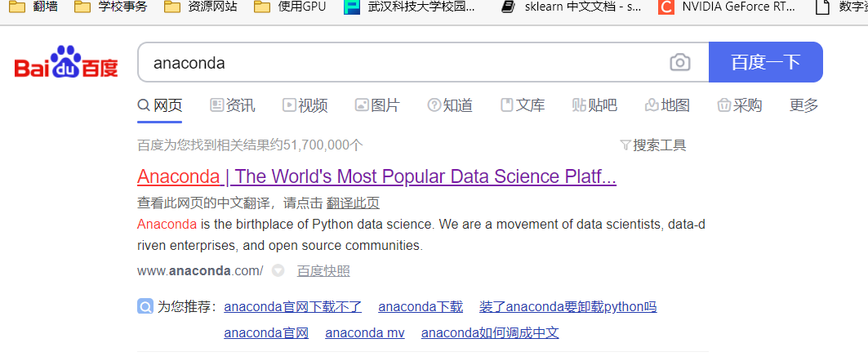Open the 知道 tab
Image resolution: width=868 pixels, height=361 pixels.
coord(450,105)
